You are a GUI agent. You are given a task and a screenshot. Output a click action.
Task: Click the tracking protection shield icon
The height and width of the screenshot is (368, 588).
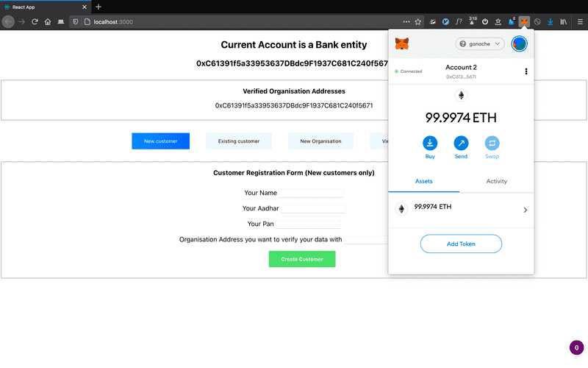click(76, 22)
